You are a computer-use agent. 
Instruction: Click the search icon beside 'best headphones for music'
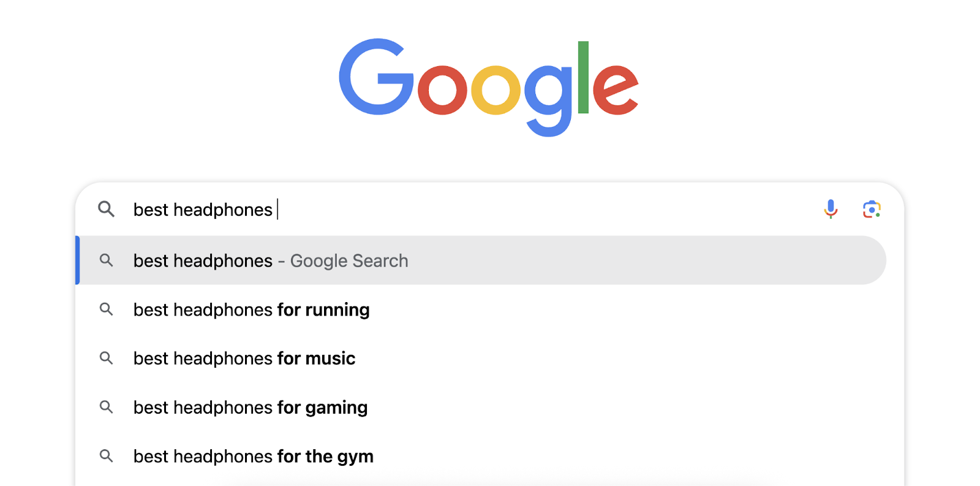coord(106,358)
